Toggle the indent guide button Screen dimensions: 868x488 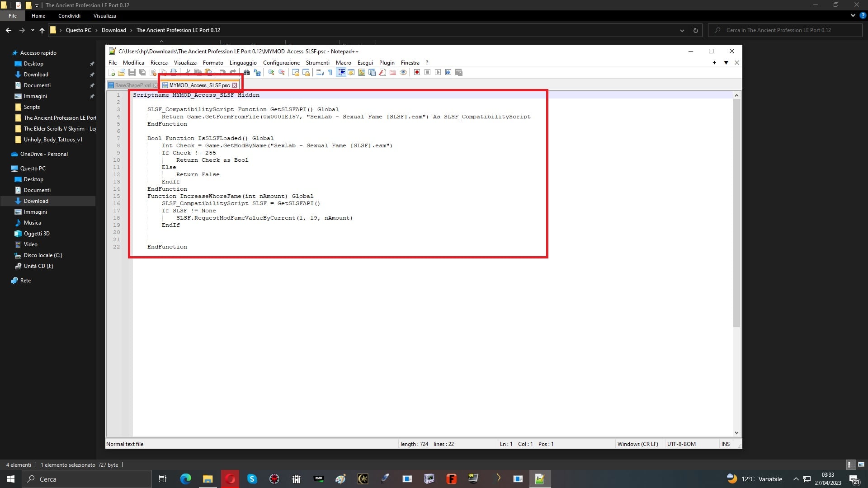pyautogui.click(x=341, y=72)
